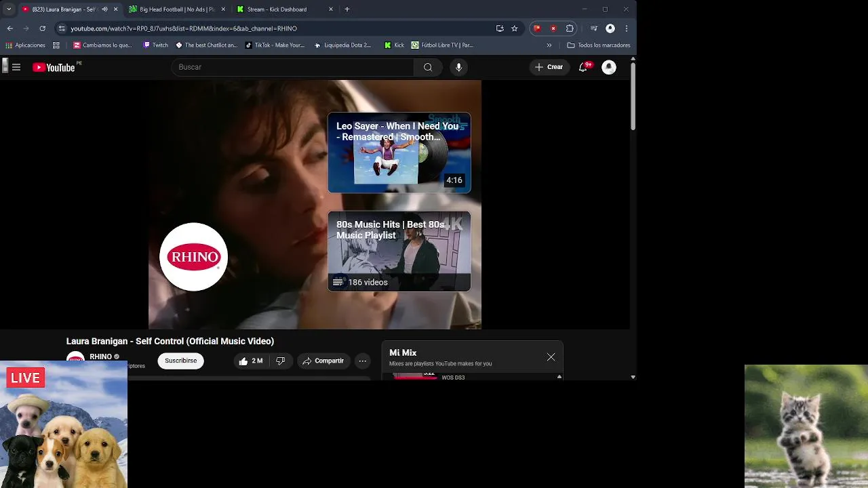Image resolution: width=868 pixels, height=488 pixels.
Task: Share the video using Compartir
Action: [x=323, y=361]
